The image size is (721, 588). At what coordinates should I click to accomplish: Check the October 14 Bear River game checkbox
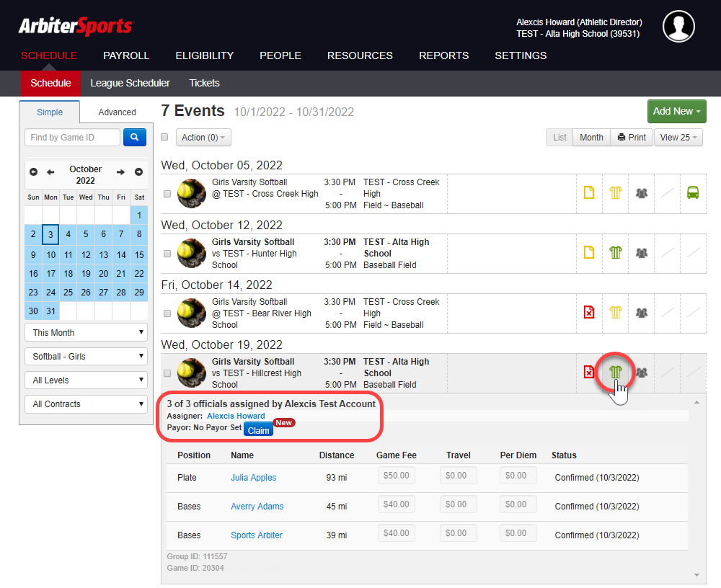tap(167, 313)
